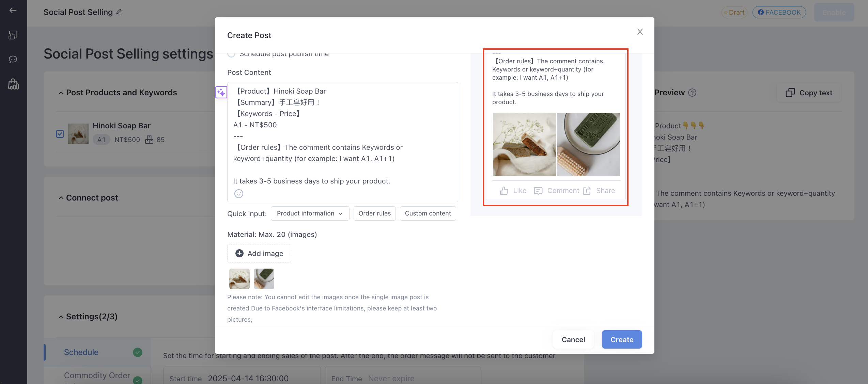This screenshot has height=384, width=868.
Task: Click the Comment icon in post preview
Action: (538, 191)
